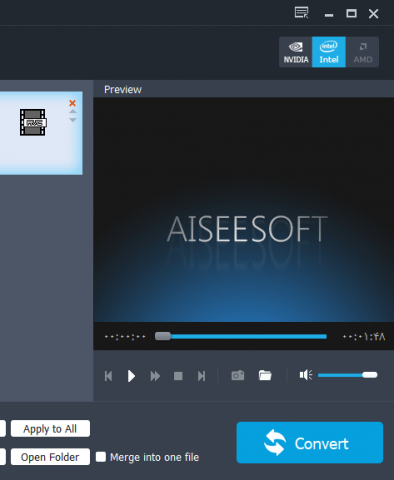
Task: Minimize the application window
Action: (x=329, y=15)
